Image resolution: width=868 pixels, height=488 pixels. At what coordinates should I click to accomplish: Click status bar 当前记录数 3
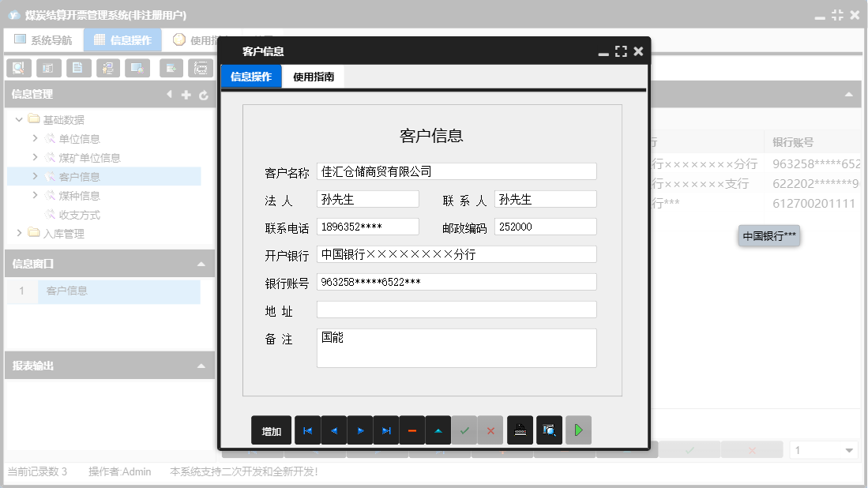(x=37, y=471)
